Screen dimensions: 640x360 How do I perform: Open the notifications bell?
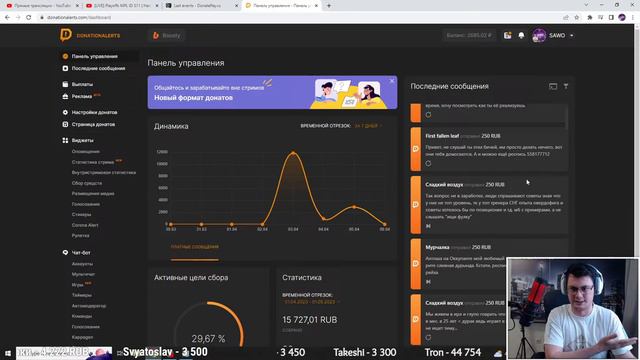pos(521,36)
